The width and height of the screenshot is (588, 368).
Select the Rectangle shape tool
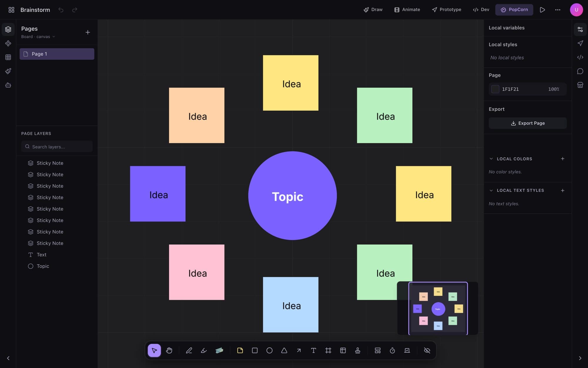[255, 350]
